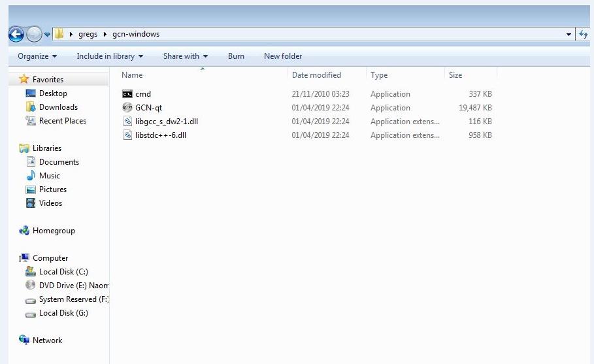Click the libstdc++-6.dll file name

161,135
